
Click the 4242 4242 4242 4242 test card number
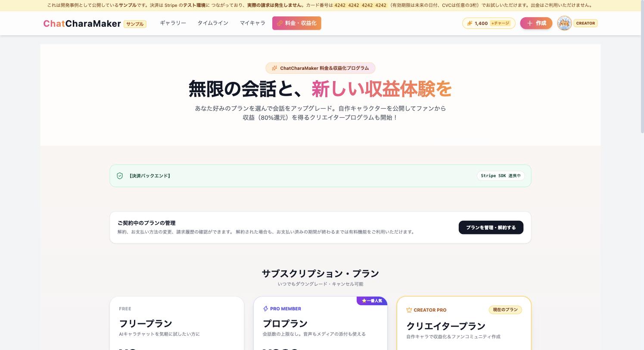coord(361,6)
